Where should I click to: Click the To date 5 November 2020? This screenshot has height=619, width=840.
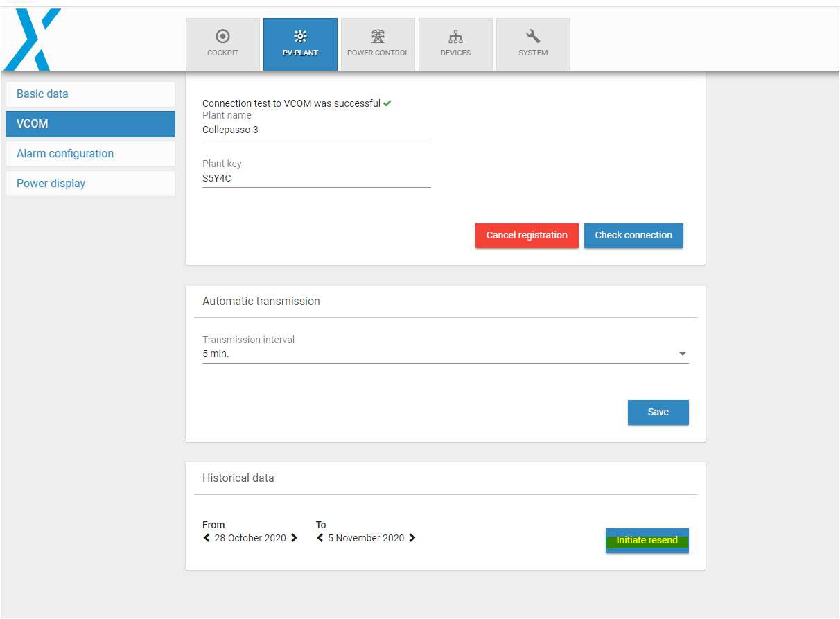(366, 538)
